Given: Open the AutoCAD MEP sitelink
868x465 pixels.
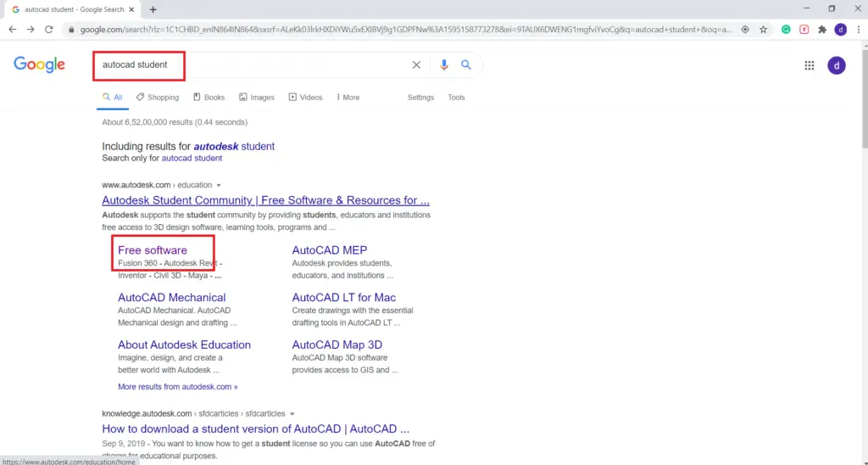Looking at the screenshot, I should click(330, 250).
